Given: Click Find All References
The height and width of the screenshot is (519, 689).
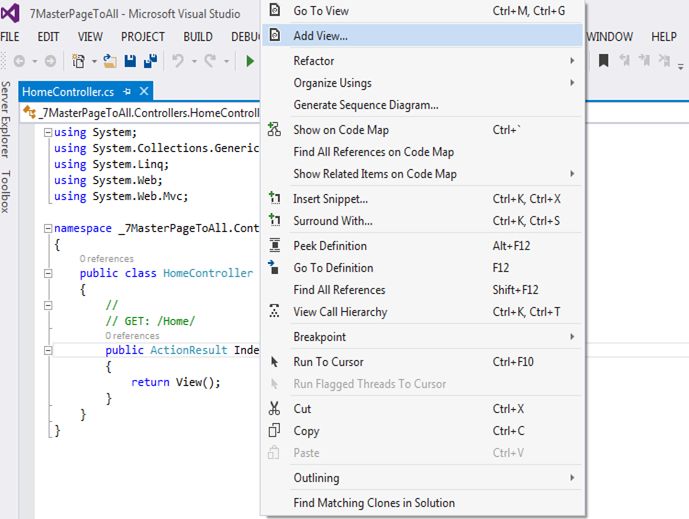Looking at the screenshot, I should 339,290.
